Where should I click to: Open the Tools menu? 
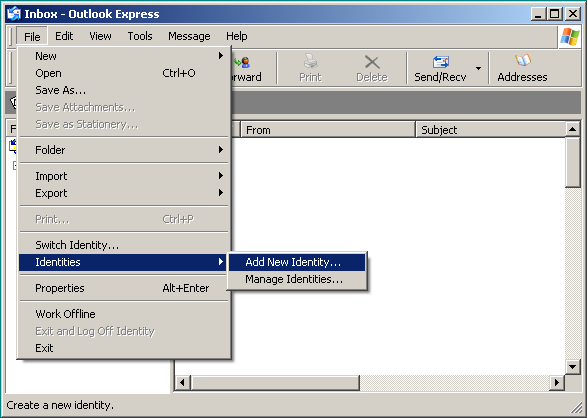pyautogui.click(x=140, y=36)
